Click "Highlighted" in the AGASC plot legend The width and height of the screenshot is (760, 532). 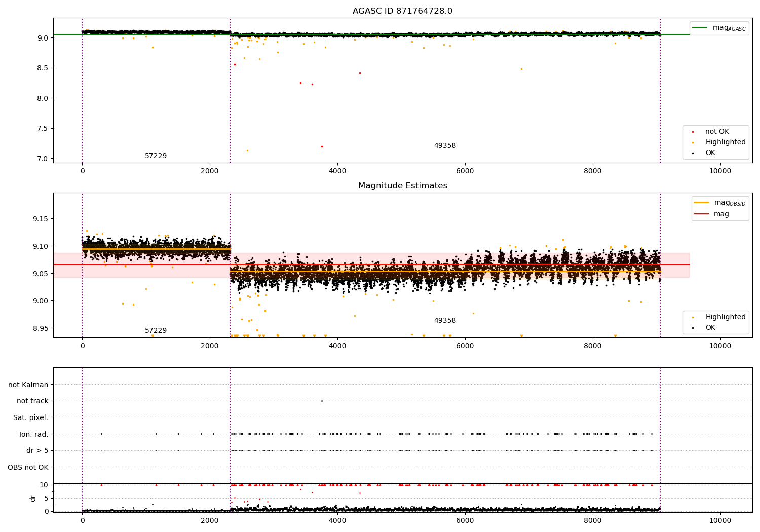(726, 142)
